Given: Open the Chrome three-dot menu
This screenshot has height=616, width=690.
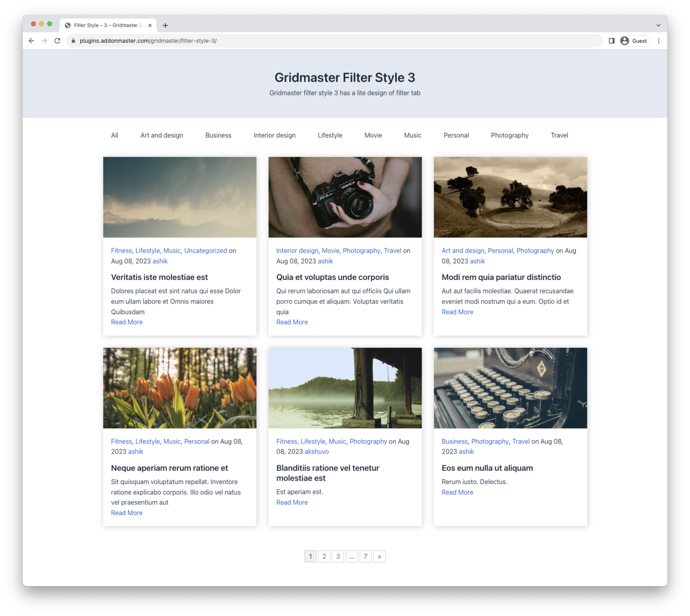Looking at the screenshot, I should pos(658,41).
